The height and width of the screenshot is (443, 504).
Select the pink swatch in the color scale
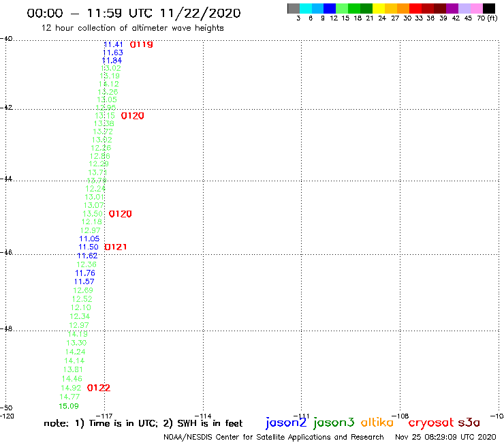coord(477,8)
